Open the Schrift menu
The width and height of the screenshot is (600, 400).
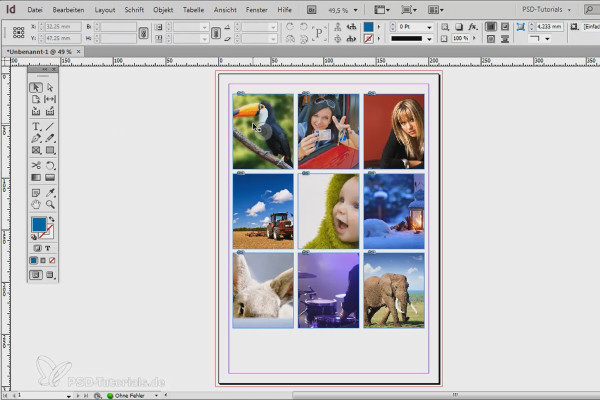coord(134,10)
